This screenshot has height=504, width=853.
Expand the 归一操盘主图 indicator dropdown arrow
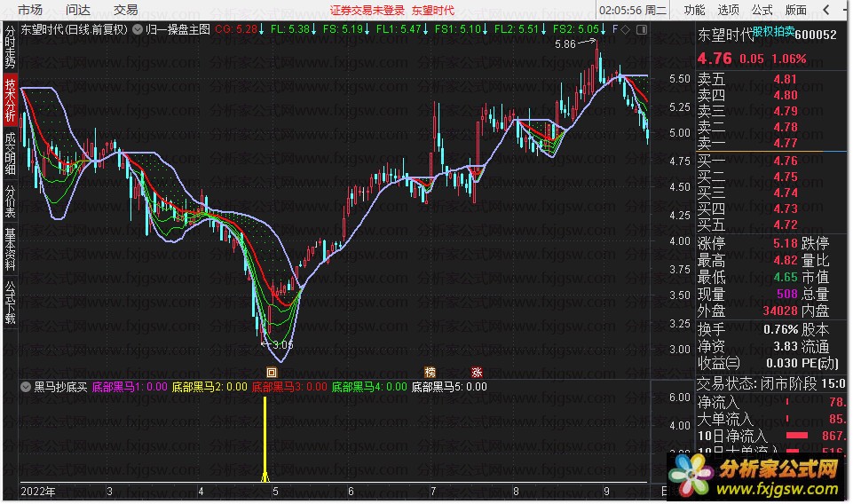click(x=138, y=29)
